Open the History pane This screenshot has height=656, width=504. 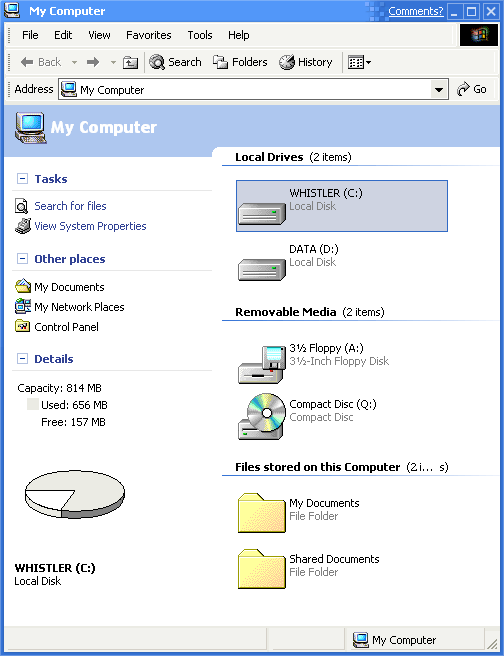coord(306,62)
